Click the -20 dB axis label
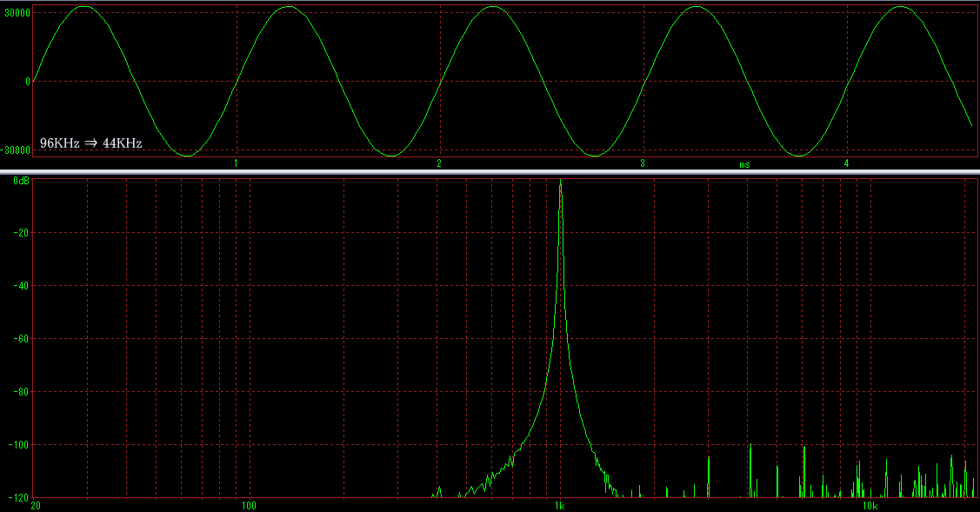This screenshot has width=980, height=512. click(21, 233)
